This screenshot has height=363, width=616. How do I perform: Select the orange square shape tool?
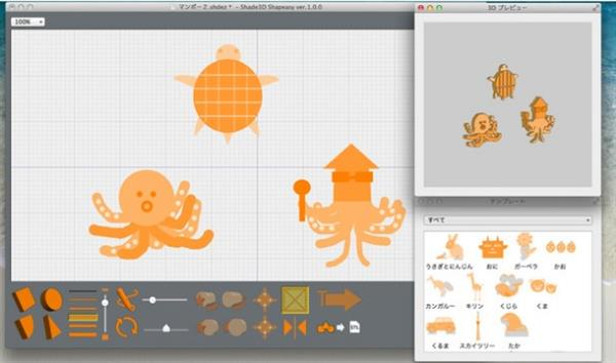[x=24, y=299]
